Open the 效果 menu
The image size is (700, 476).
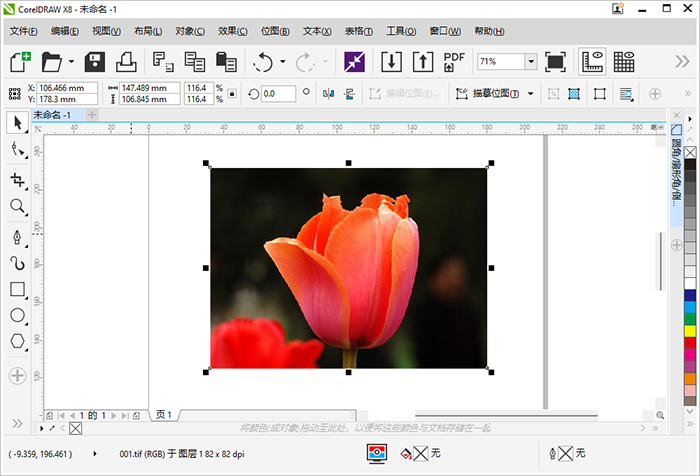point(233,32)
